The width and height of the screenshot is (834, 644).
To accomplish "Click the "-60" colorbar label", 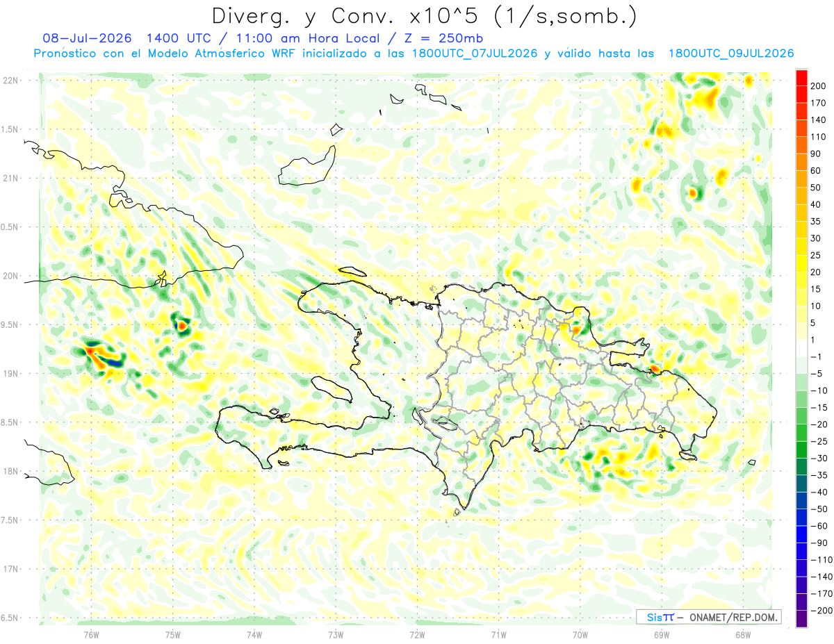I will tap(820, 526).
